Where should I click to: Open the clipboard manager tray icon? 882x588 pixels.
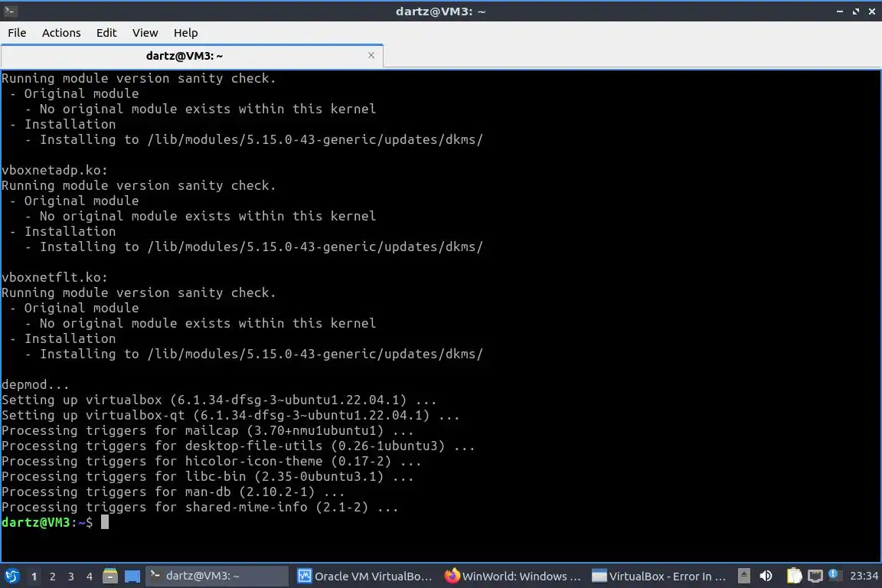[794, 576]
